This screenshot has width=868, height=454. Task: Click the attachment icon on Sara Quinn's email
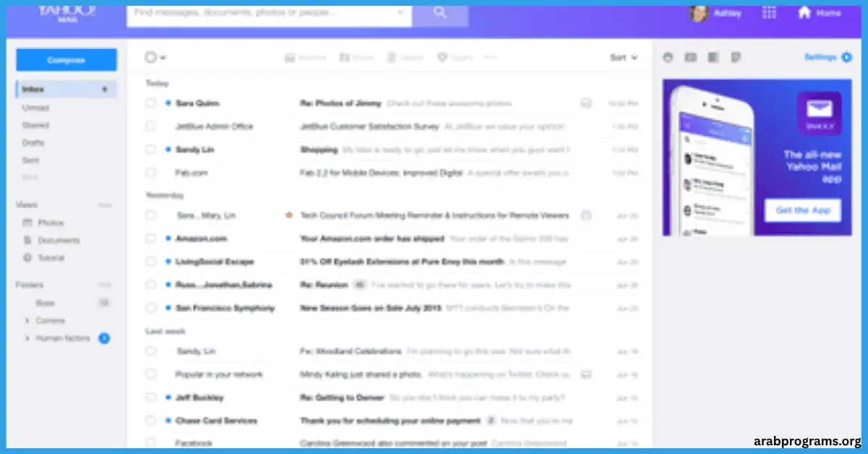pos(586,103)
